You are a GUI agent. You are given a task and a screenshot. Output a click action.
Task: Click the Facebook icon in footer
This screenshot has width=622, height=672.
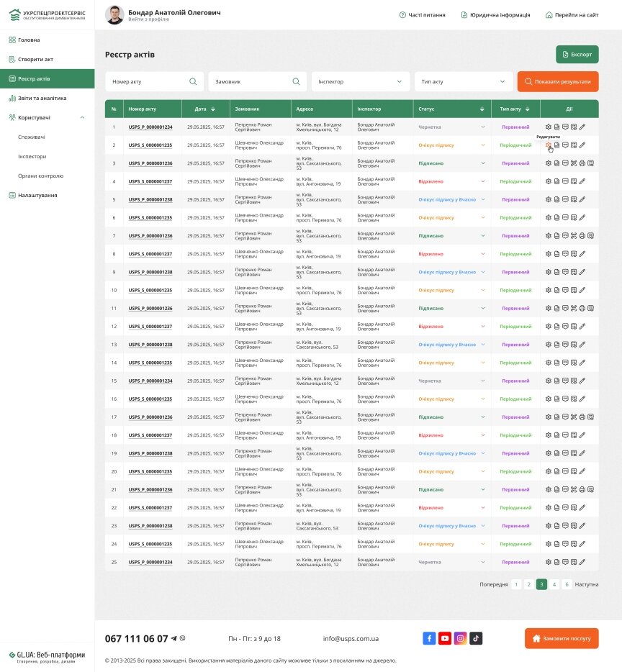pos(429,638)
